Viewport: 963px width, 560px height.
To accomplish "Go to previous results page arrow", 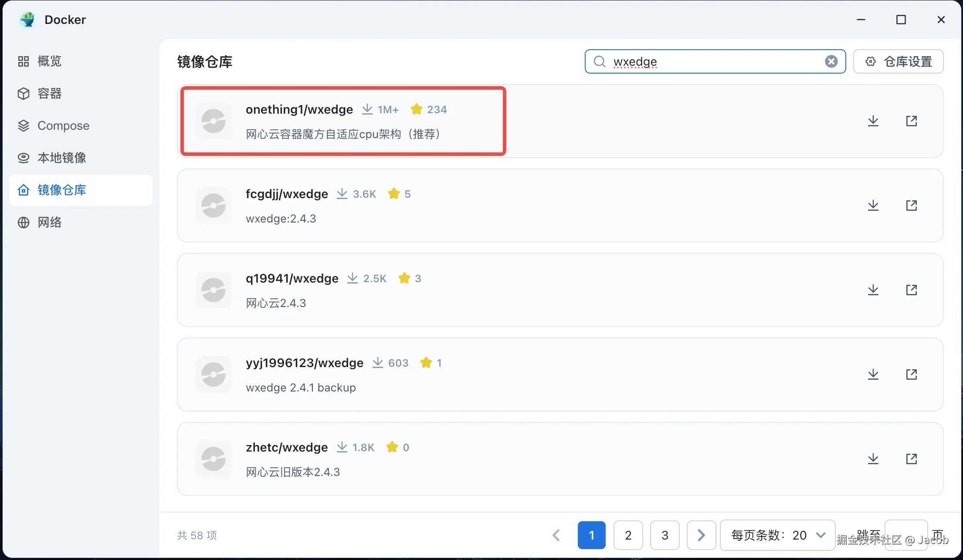I will pyautogui.click(x=556, y=535).
